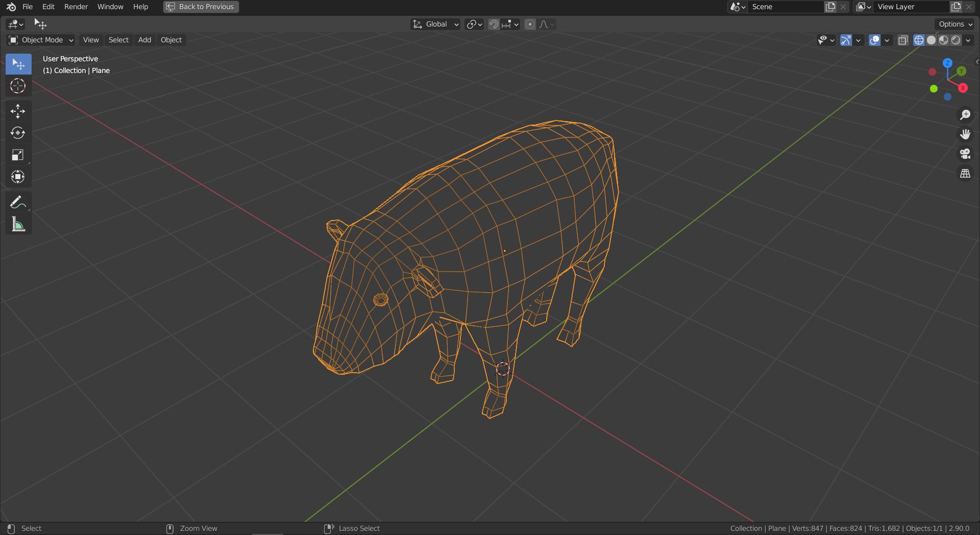Viewport: 980px width, 535px height.
Task: Expand the Overlays settings arrow
Action: [x=887, y=40]
